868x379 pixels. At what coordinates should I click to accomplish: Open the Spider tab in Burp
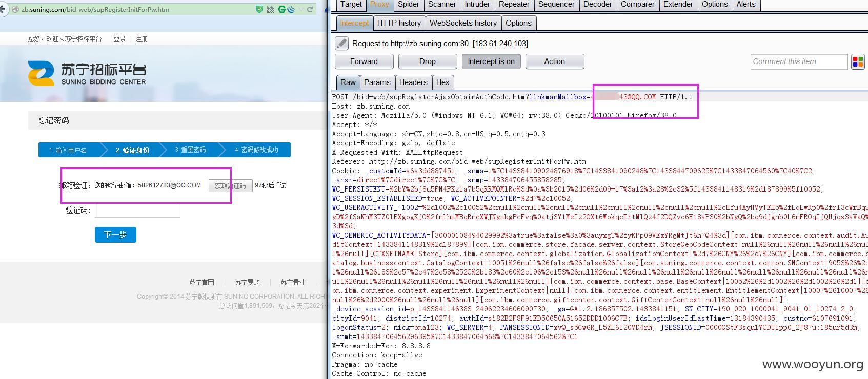point(409,5)
